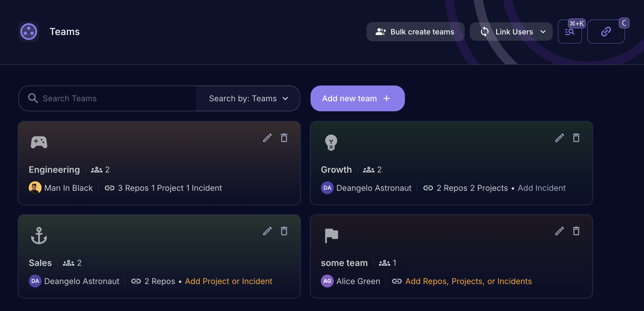
Task: Click the Bulk create teams button
Action: (x=415, y=32)
